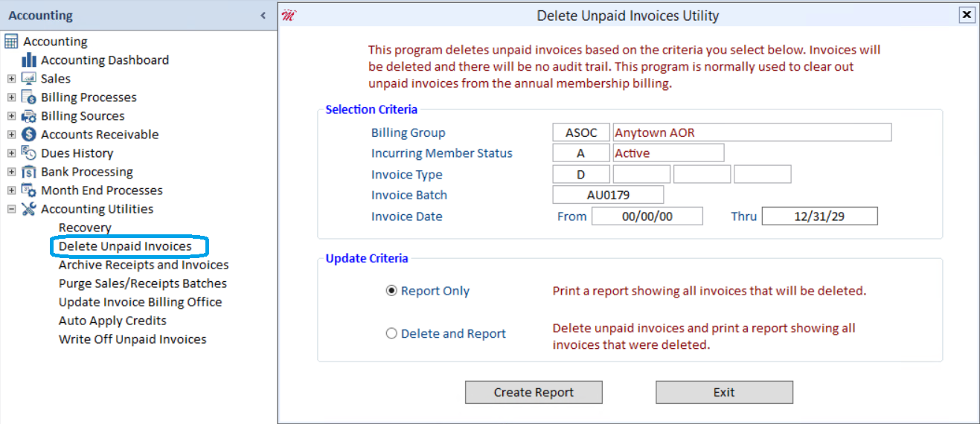Viewport: 980px width, 424px height.
Task: Click the Sales monitor icon
Action: click(29, 79)
